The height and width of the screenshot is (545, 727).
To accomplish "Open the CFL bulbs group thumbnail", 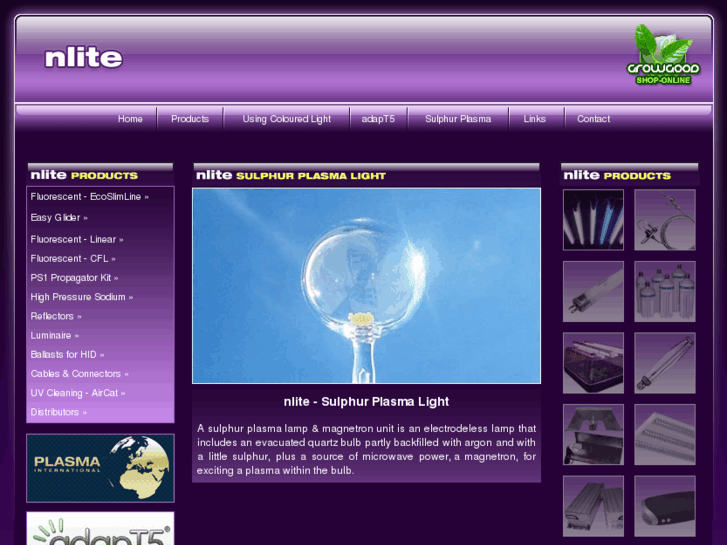I will click(x=665, y=291).
